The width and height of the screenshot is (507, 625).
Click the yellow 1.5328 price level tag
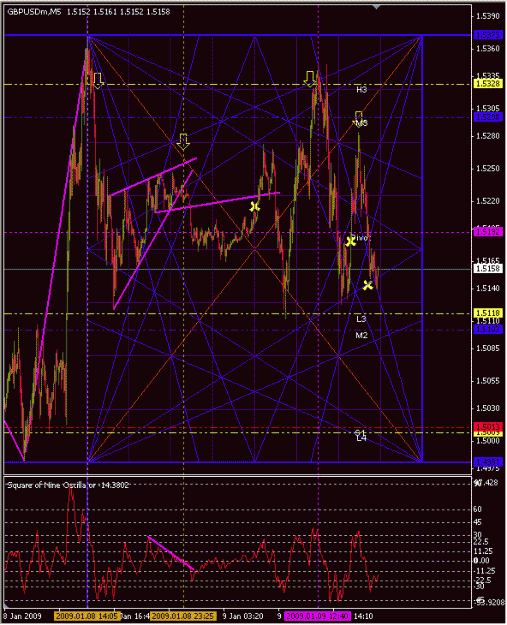pyautogui.click(x=489, y=84)
